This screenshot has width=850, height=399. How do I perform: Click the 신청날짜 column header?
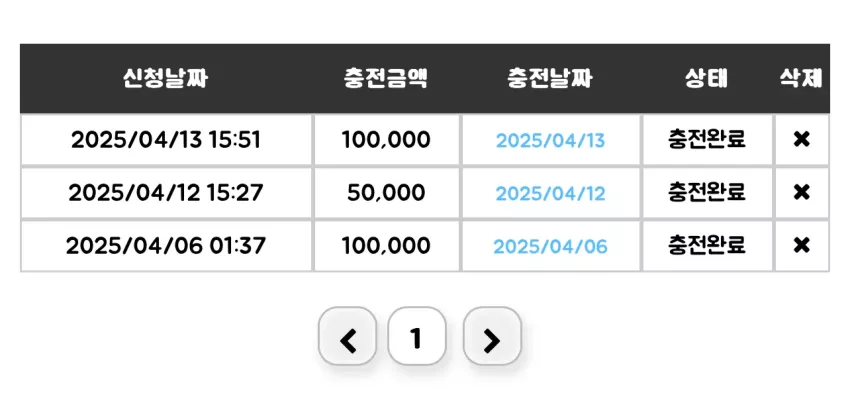pyautogui.click(x=165, y=79)
